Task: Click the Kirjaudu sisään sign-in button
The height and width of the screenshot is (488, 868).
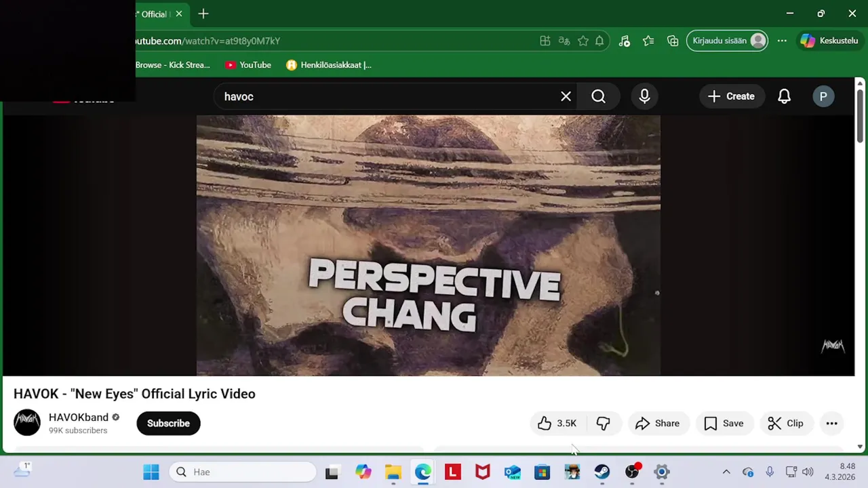Action: pyautogui.click(x=728, y=41)
